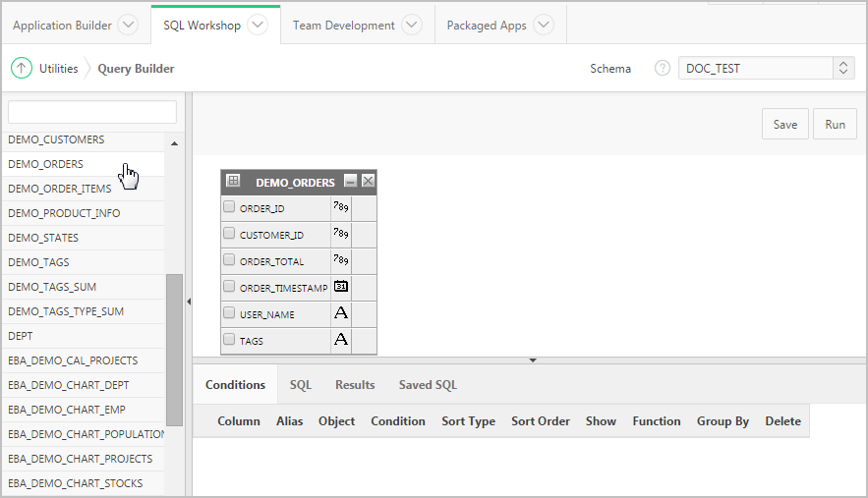Click the table search input field
Image resolution: width=868 pixels, height=498 pixels.
92,112
